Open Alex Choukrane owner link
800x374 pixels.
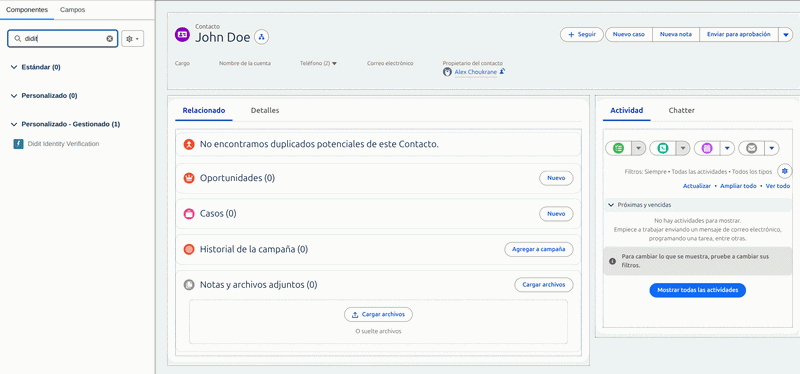pyautogui.click(x=476, y=72)
